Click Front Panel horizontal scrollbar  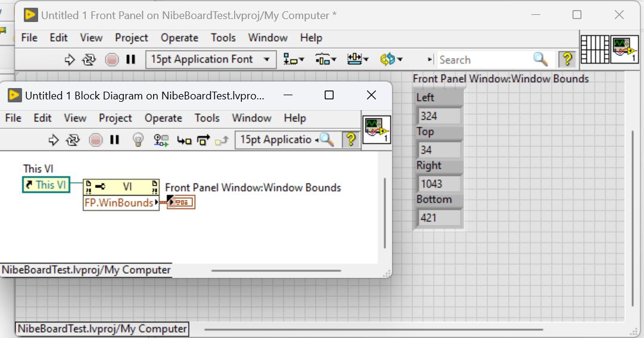click(374, 330)
